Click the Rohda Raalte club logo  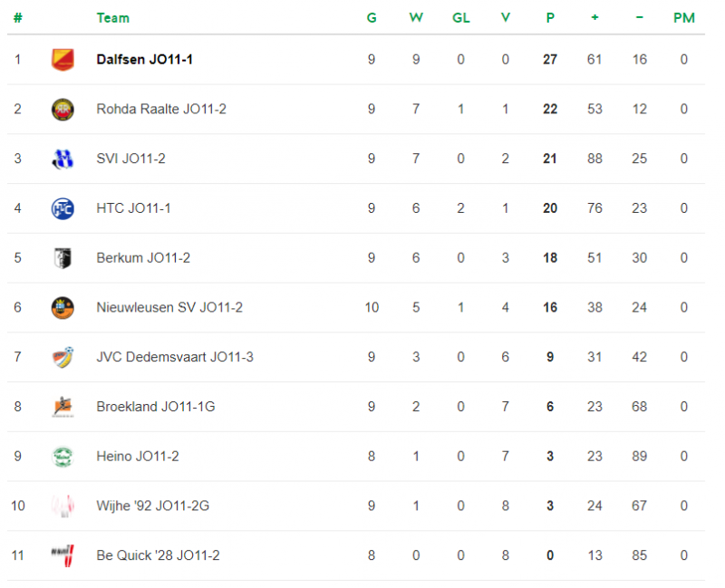click(63, 110)
